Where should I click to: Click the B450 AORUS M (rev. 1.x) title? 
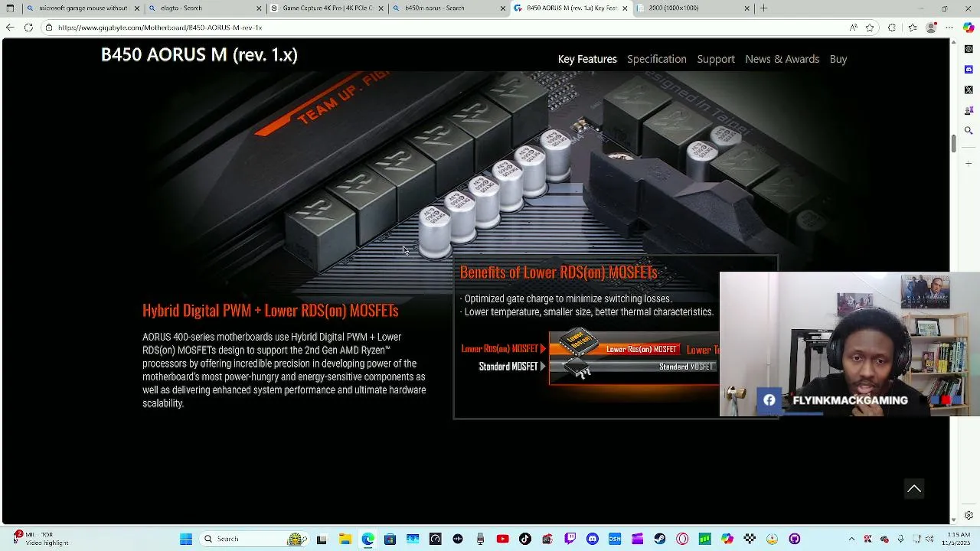[x=199, y=55]
